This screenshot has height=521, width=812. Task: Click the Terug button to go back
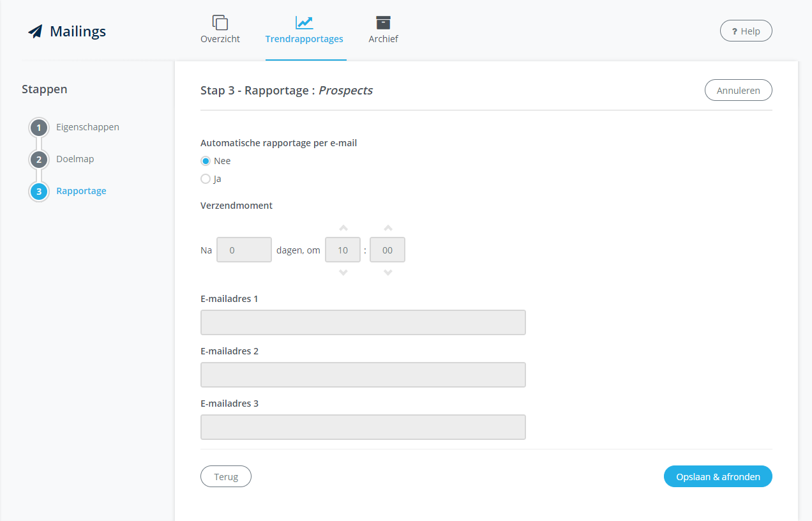[225, 476]
